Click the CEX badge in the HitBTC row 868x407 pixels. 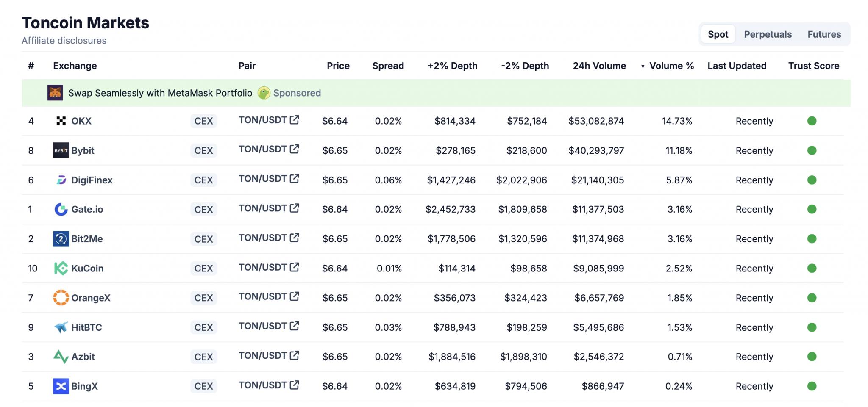[203, 327]
